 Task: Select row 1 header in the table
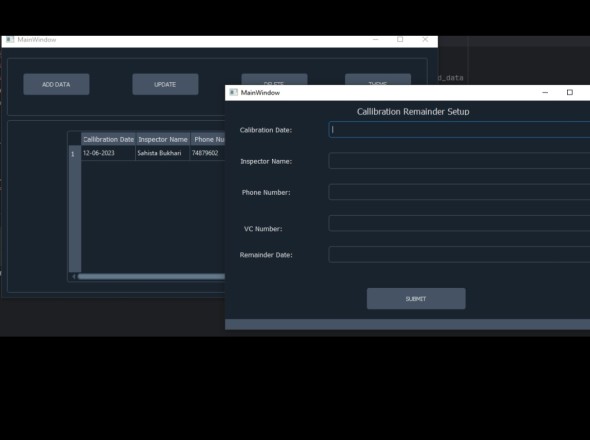coord(75,154)
